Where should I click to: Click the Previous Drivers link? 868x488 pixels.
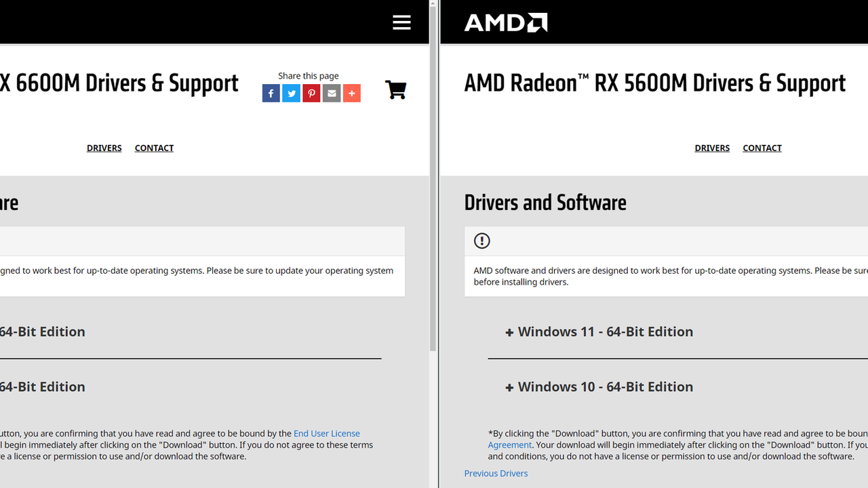point(496,473)
